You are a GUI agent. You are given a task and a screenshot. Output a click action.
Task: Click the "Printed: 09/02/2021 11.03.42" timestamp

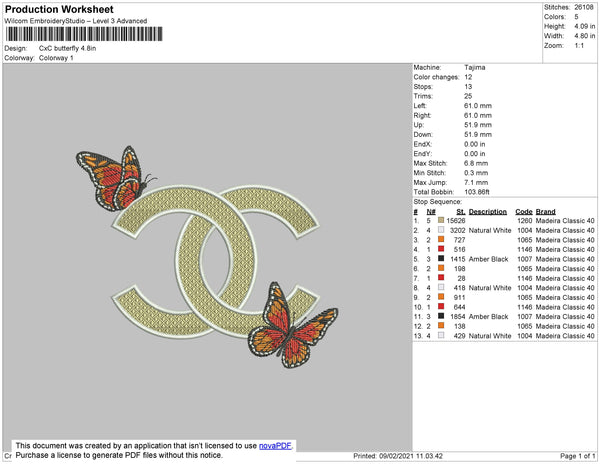398,456
